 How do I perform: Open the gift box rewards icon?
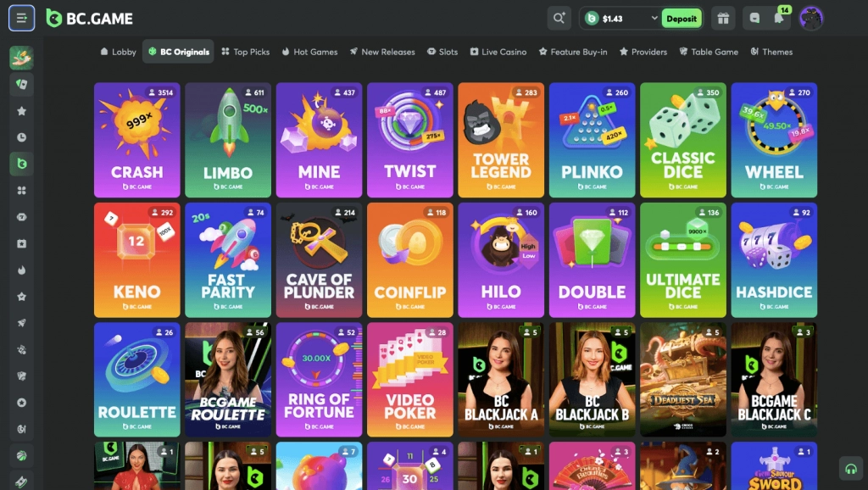[723, 19]
